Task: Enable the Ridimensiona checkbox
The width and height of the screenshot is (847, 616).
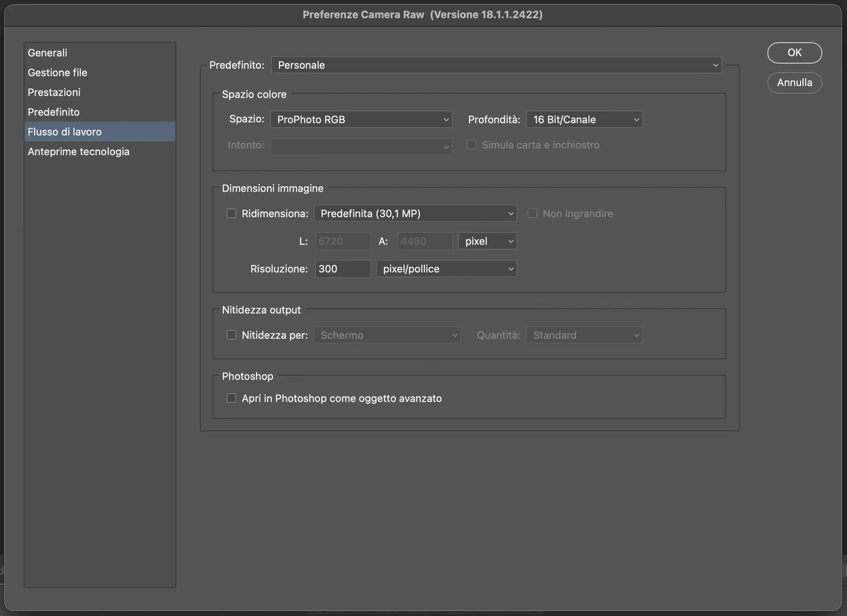Action: [x=232, y=214]
